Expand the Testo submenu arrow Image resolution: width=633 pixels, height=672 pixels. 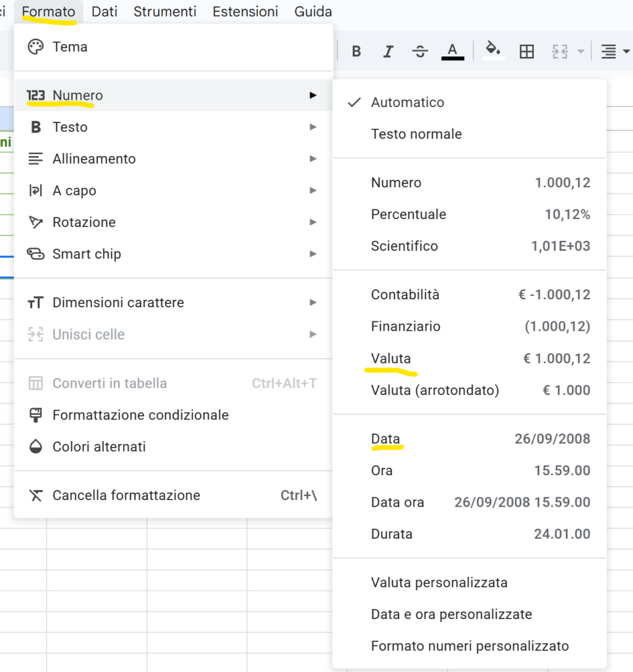313,127
